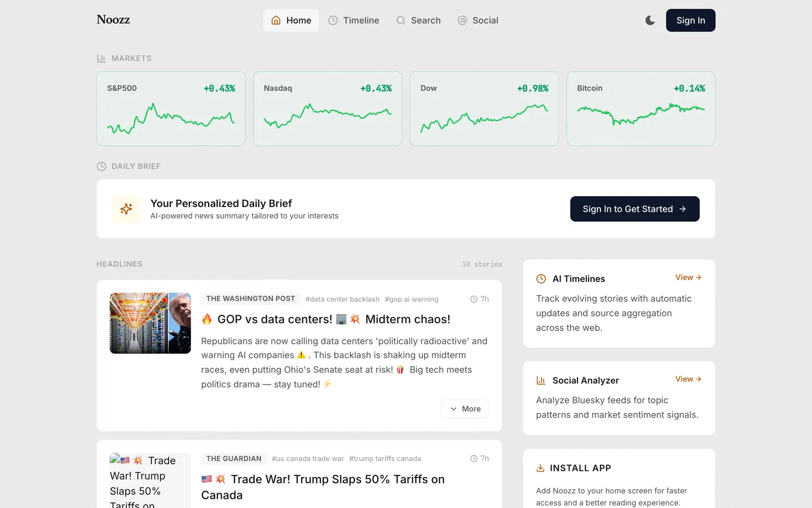Open the Home tab
This screenshot has height=508, width=812.
click(291, 20)
